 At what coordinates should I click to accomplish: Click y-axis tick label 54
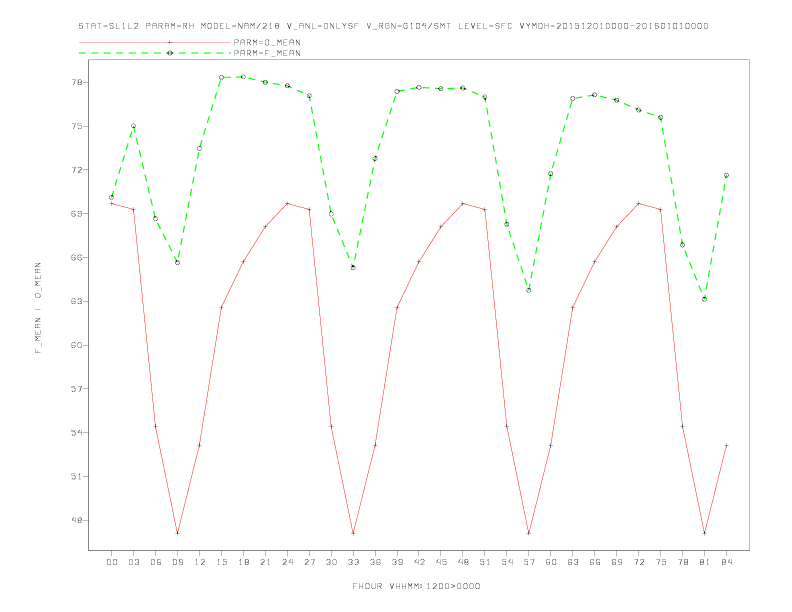76,433
